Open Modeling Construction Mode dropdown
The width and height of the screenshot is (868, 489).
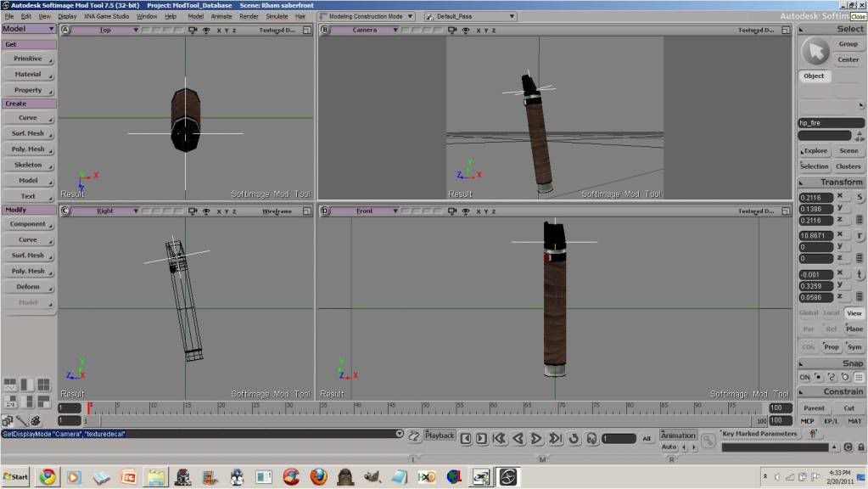coord(367,17)
